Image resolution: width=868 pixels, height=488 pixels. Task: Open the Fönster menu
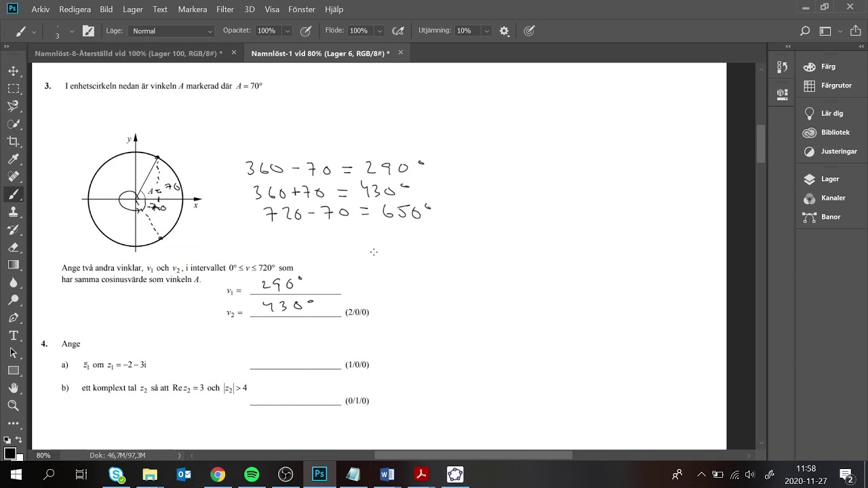[x=302, y=9]
